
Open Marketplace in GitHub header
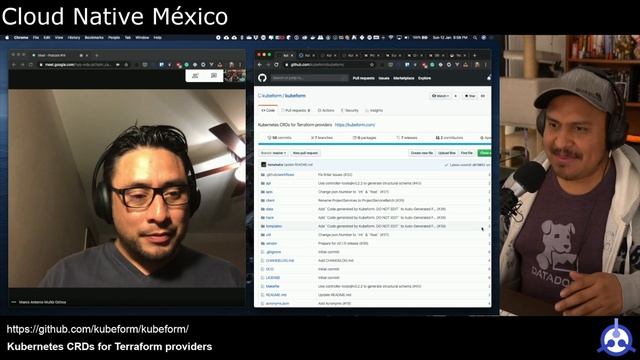tap(404, 78)
